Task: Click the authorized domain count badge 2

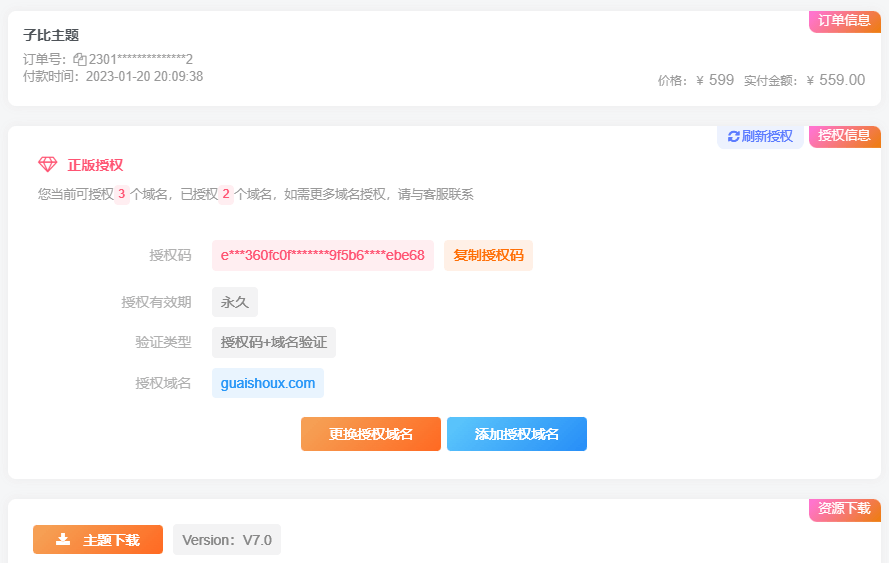Action: (x=226, y=194)
